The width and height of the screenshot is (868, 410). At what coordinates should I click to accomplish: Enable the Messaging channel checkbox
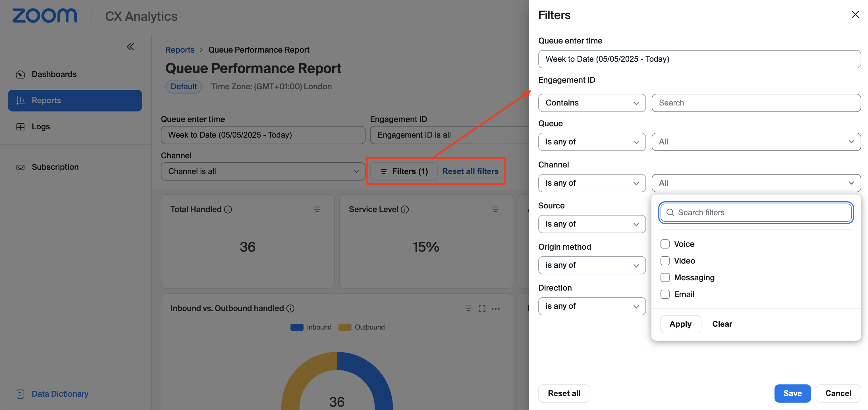tap(665, 278)
